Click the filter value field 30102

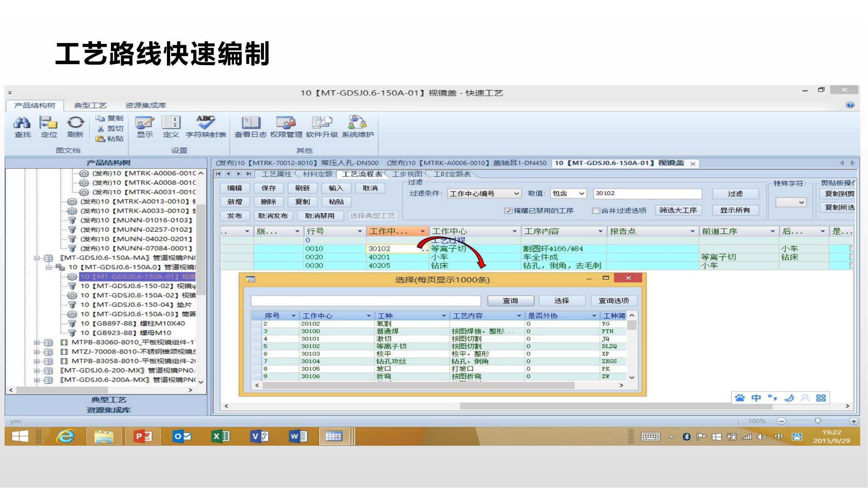(647, 193)
